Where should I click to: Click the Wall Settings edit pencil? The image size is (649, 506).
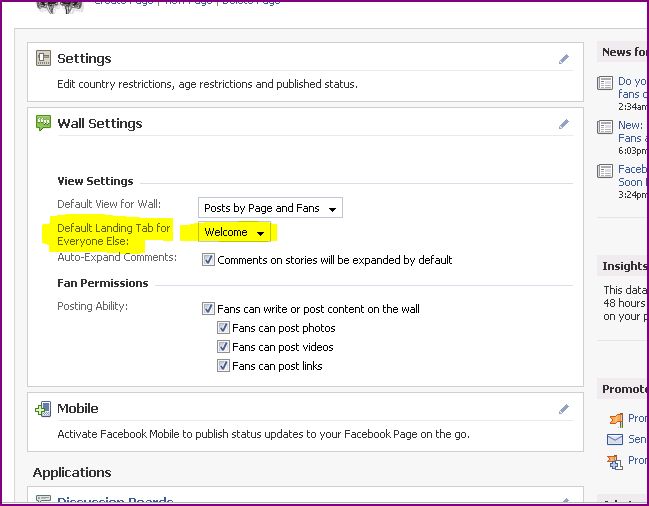tap(564, 124)
